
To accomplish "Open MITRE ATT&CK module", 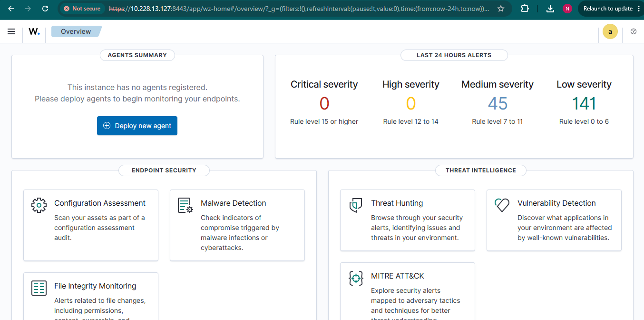I will click(408, 291).
